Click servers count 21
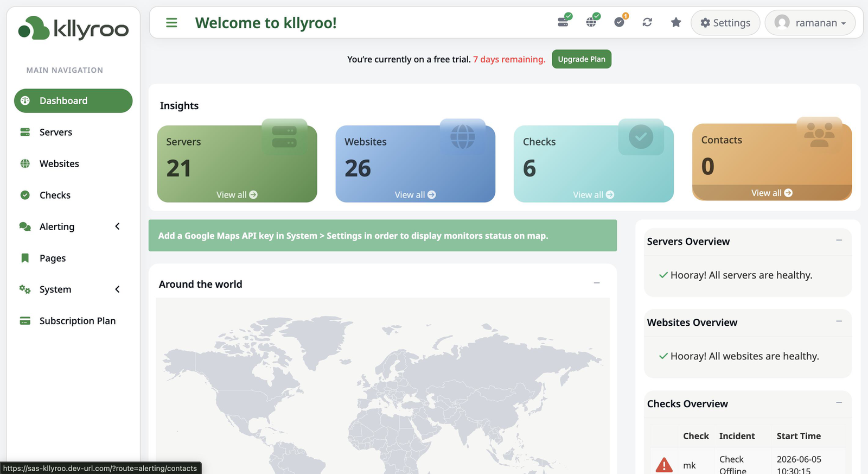This screenshot has height=474, width=868. click(178, 168)
